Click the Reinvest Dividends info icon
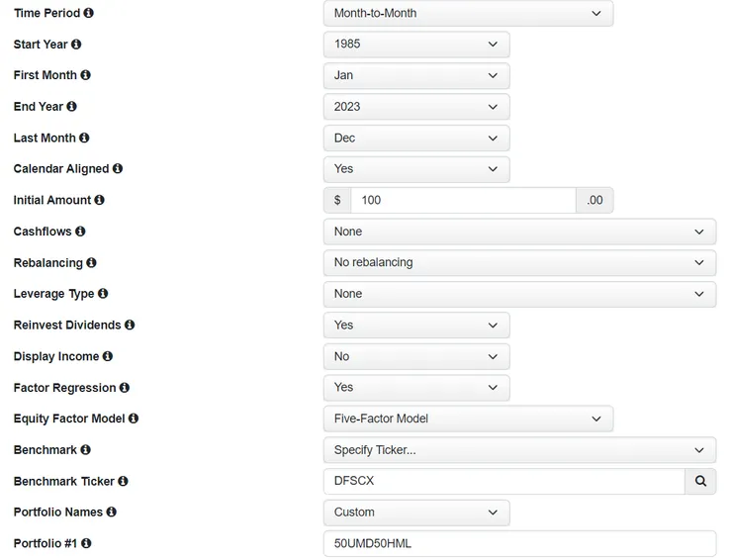Image resolution: width=732 pixels, height=560 pixels. pyautogui.click(x=130, y=325)
